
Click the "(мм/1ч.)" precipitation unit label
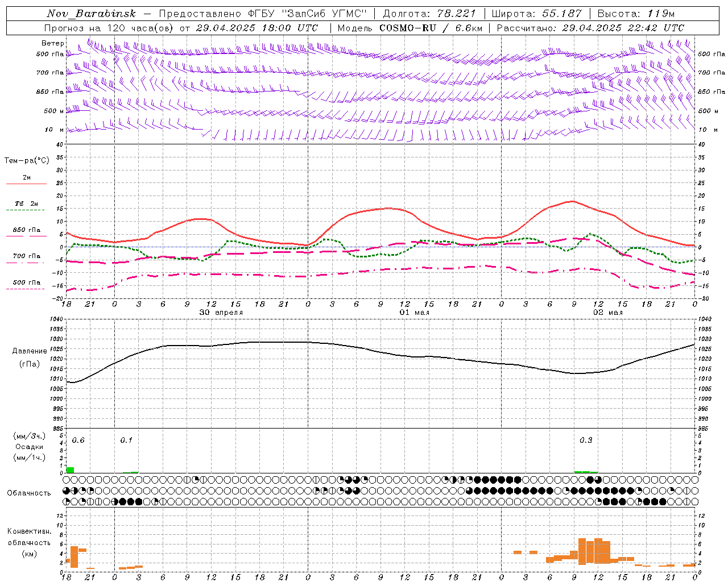pos(30,457)
